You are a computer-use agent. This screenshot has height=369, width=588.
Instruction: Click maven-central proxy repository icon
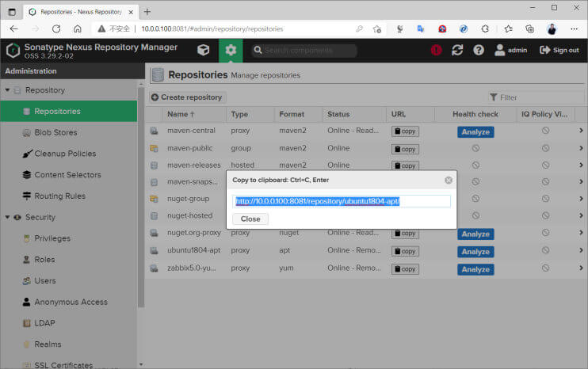(x=154, y=131)
